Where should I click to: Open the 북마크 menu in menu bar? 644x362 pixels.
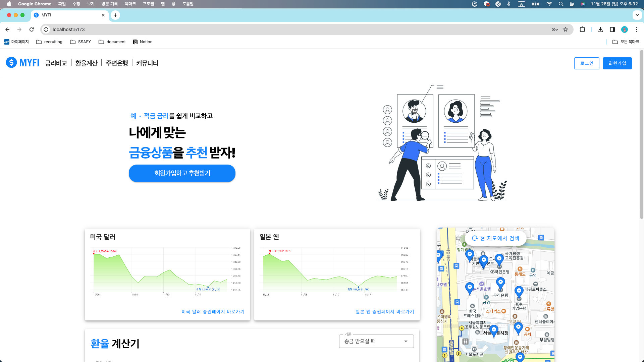point(130,4)
